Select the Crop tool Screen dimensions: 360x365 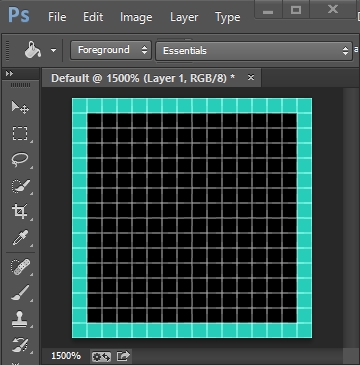(20, 212)
